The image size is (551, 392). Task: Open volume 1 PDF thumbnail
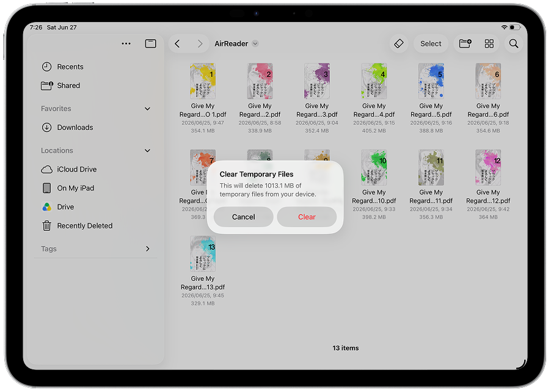[203, 81]
